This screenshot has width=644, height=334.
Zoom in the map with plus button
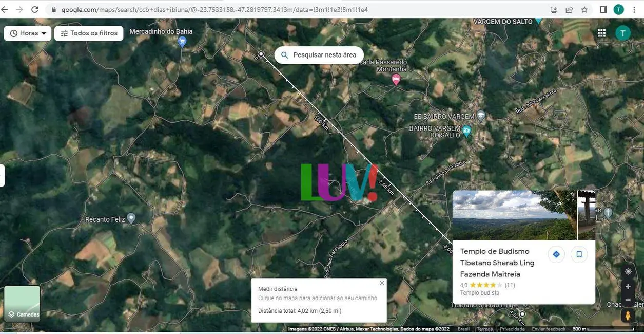pyautogui.click(x=628, y=287)
